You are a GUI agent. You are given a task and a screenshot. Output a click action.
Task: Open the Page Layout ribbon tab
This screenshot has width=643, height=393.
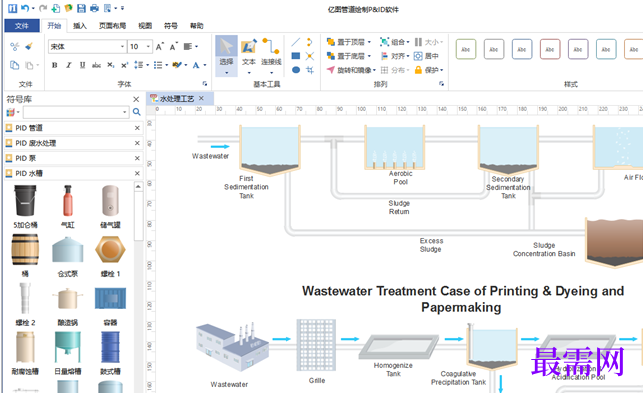[x=112, y=26]
